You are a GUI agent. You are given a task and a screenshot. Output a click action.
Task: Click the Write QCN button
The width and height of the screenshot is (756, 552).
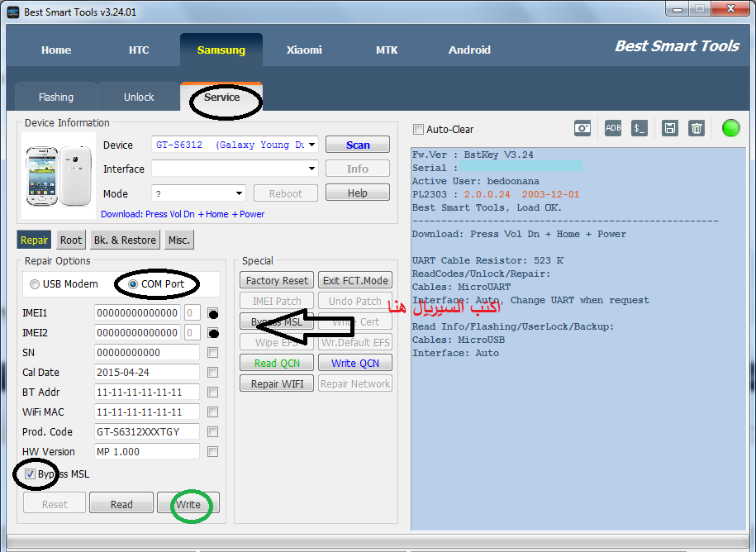pyautogui.click(x=355, y=363)
